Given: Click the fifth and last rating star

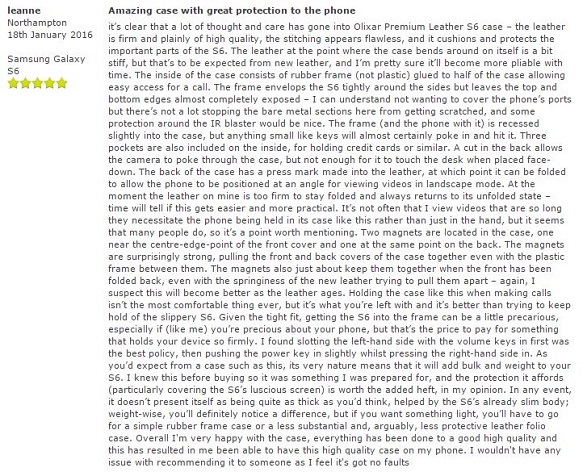Looking at the screenshot, I should coord(61,83).
